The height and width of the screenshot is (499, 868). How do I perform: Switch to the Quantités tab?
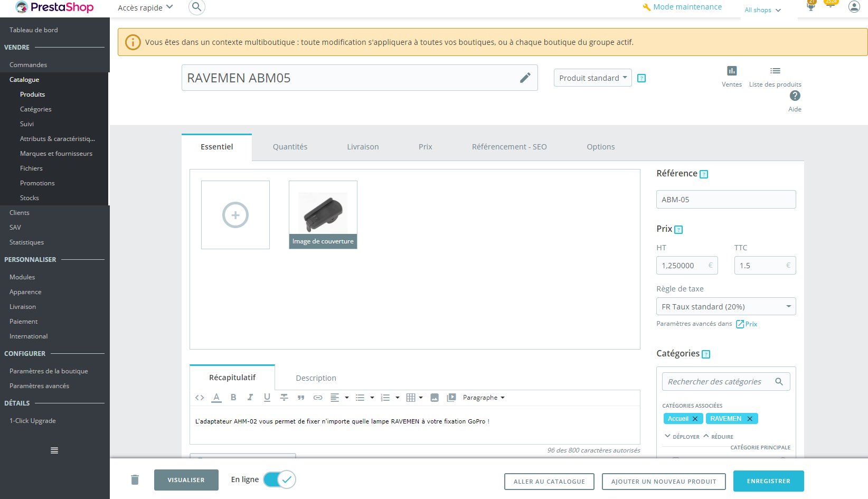coord(290,147)
